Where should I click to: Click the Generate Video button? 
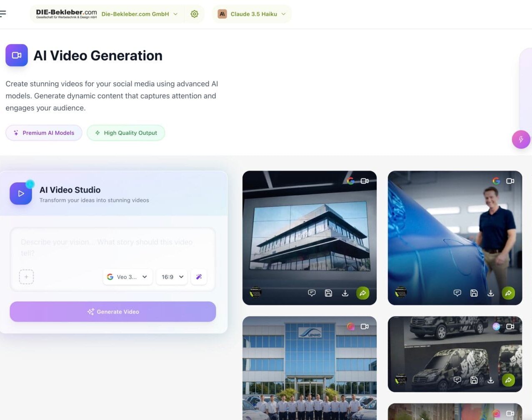click(x=113, y=312)
